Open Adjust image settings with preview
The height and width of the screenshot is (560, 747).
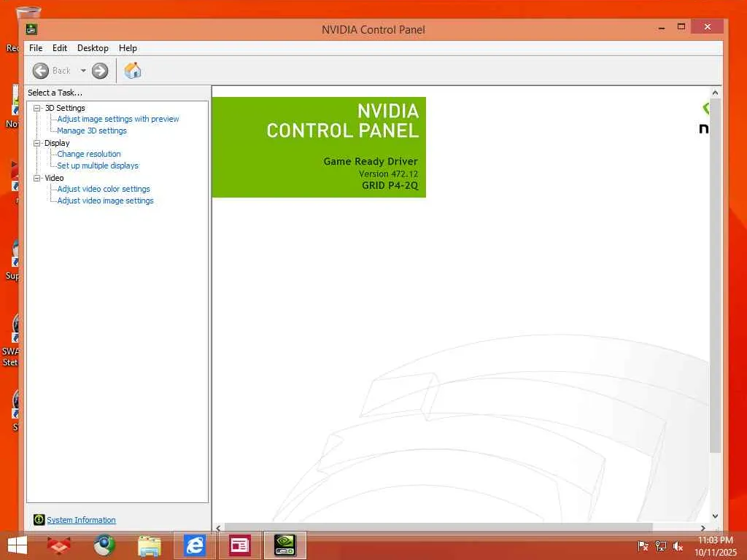[118, 119]
